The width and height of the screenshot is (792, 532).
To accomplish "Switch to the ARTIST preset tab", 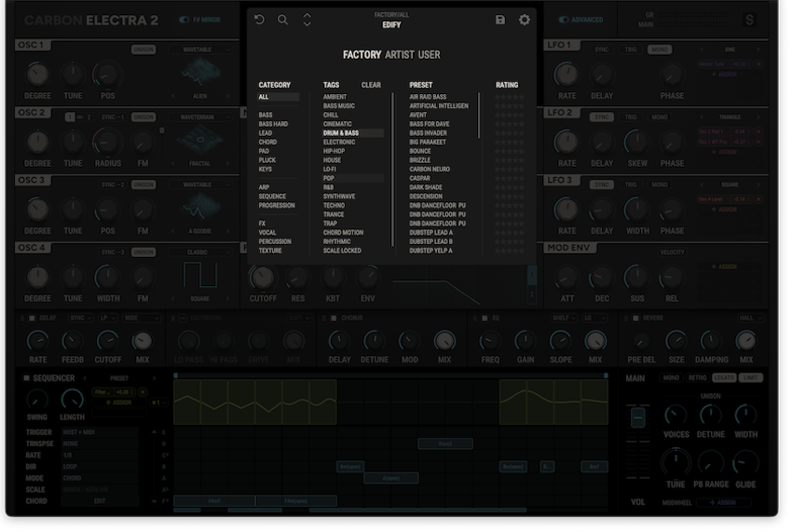I will tap(400, 55).
